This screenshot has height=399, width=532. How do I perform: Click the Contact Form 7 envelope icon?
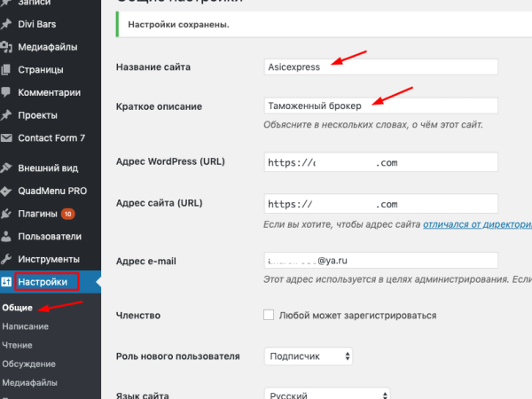(7, 137)
